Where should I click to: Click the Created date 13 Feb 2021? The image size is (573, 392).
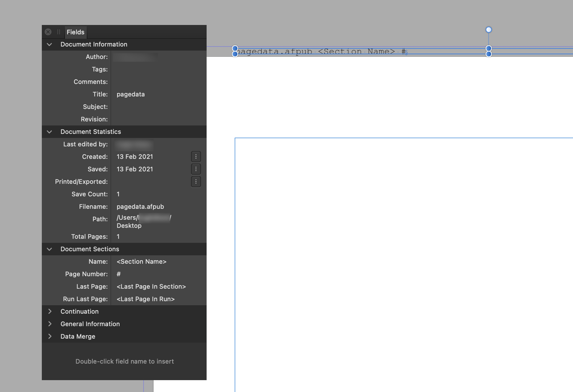135,157
